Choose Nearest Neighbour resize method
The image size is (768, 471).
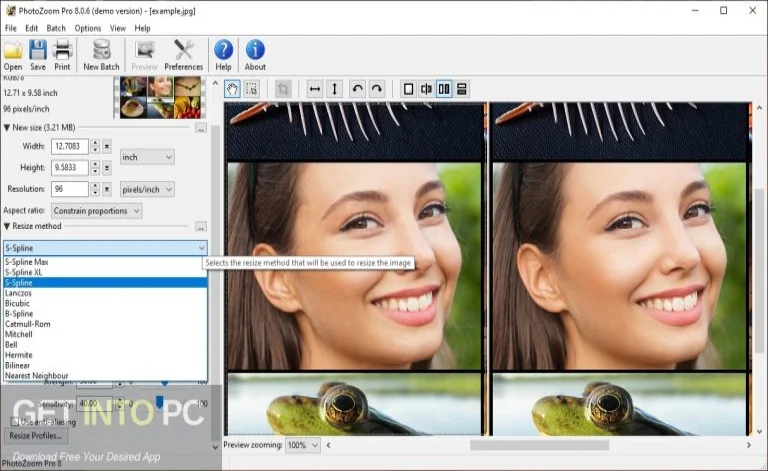coord(105,376)
